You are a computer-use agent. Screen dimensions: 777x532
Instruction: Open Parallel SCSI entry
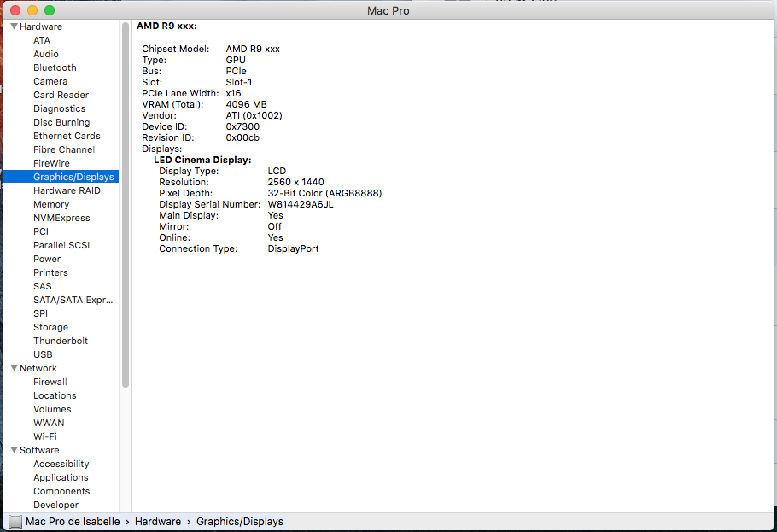click(x=61, y=245)
